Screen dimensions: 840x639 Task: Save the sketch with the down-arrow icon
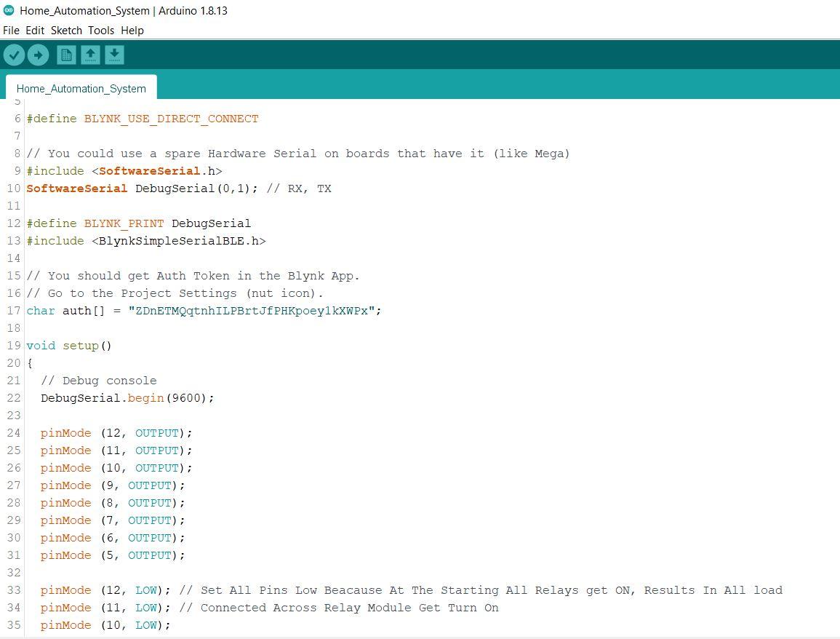click(x=114, y=55)
